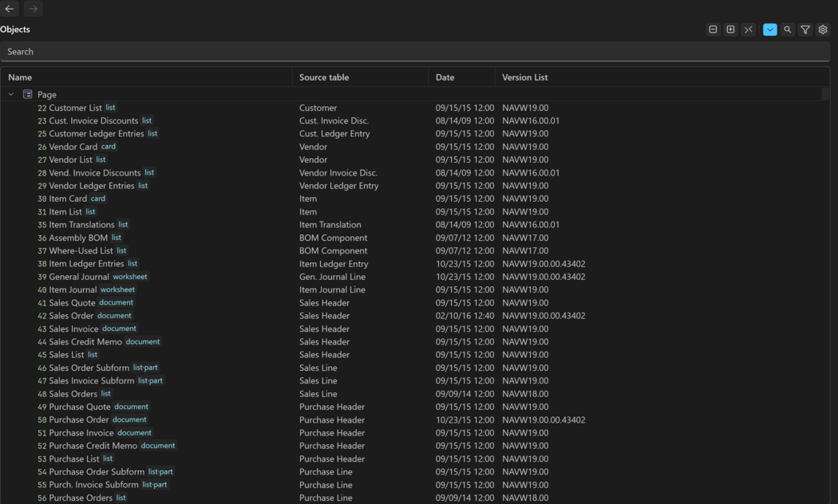Click the Objects panel title

coord(15,30)
